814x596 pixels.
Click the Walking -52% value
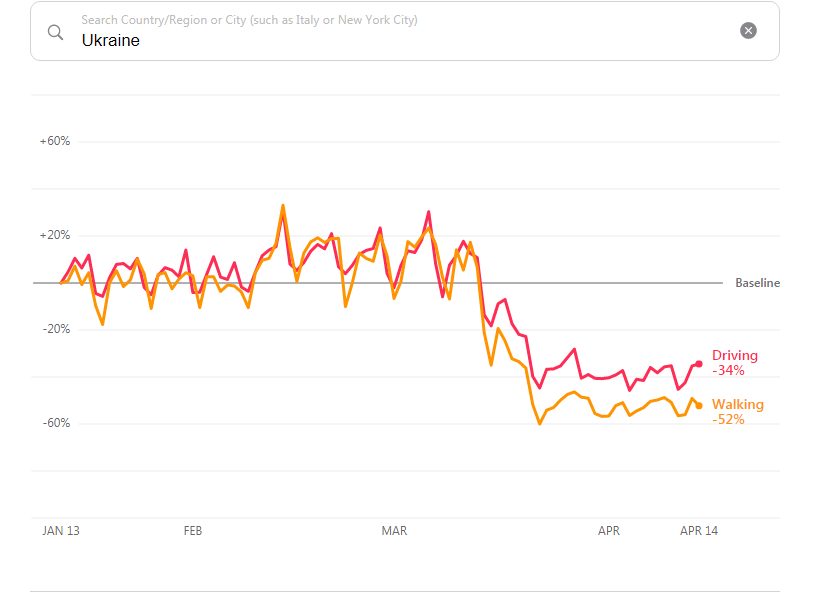[728, 420]
